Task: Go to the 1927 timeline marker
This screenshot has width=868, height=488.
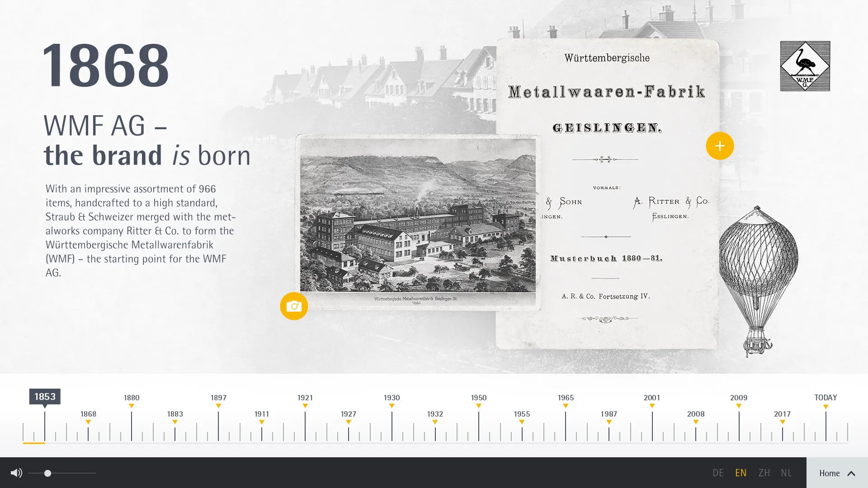Action: point(348,415)
